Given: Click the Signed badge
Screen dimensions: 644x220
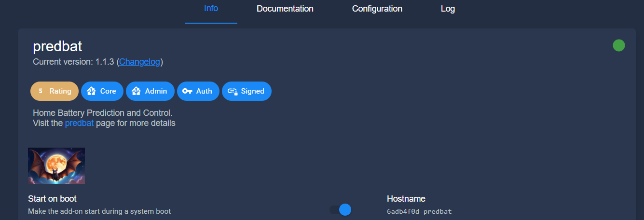Looking at the screenshot, I should tap(247, 91).
